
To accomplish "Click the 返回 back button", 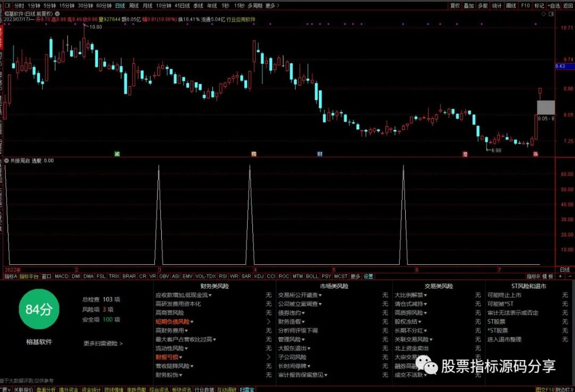I will pyautogui.click(x=568, y=5).
